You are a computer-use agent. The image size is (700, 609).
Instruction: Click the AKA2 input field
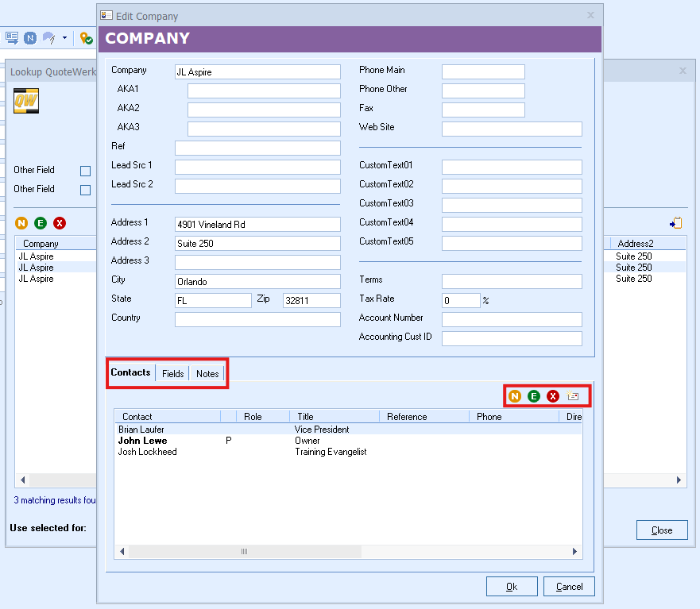pos(264,110)
